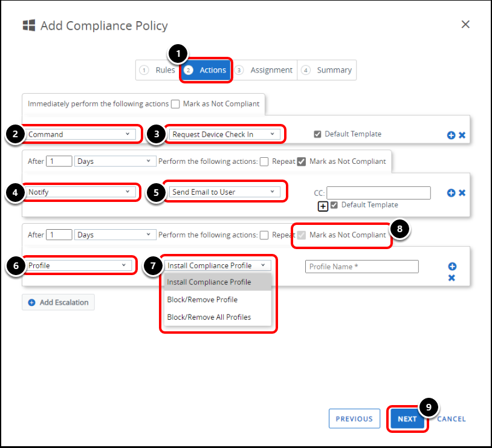Choose Block/Remove All Profiles option
Image resolution: width=492 pixels, height=448 pixels.
point(209,317)
